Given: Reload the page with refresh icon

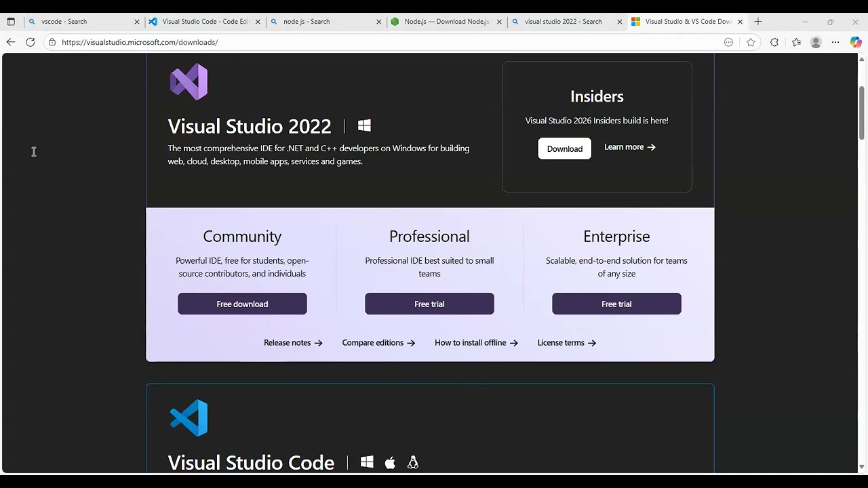Looking at the screenshot, I should tap(31, 42).
